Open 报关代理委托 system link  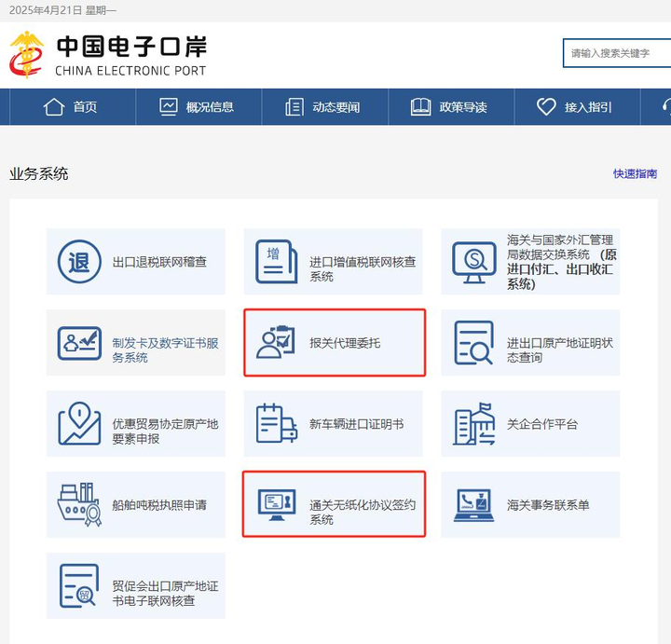(x=335, y=343)
